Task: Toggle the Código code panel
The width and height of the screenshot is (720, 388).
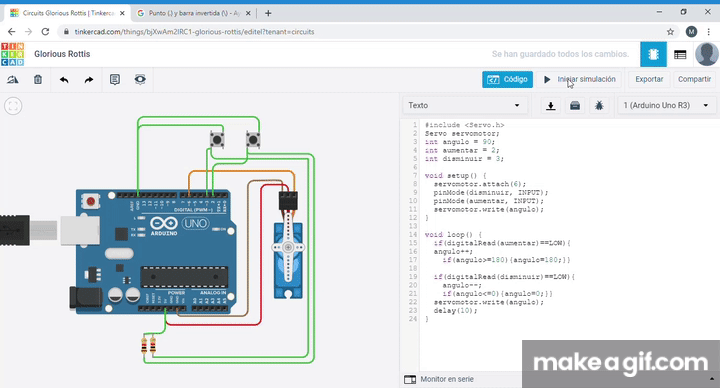Action: pyautogui.click(x=507, y=79)
